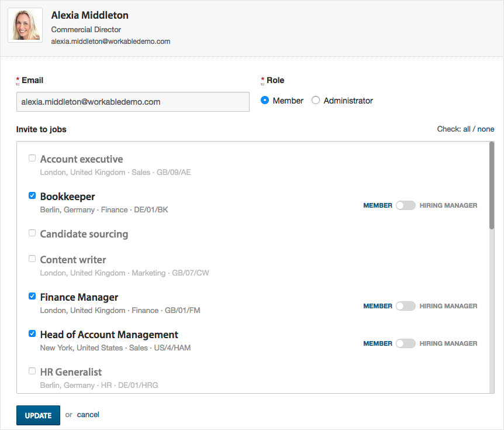The width and height of the screenshot is (504, 430).
Task: Click the Finance Manager job title
Action: tap(79, 297)
